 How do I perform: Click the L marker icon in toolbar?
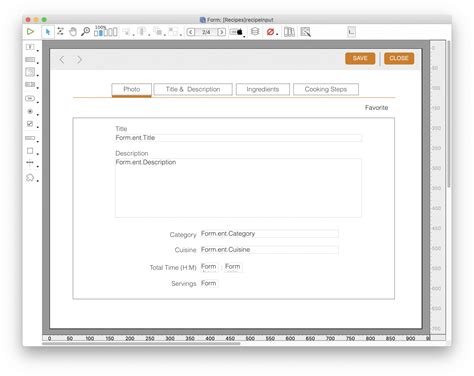[351, 32]
